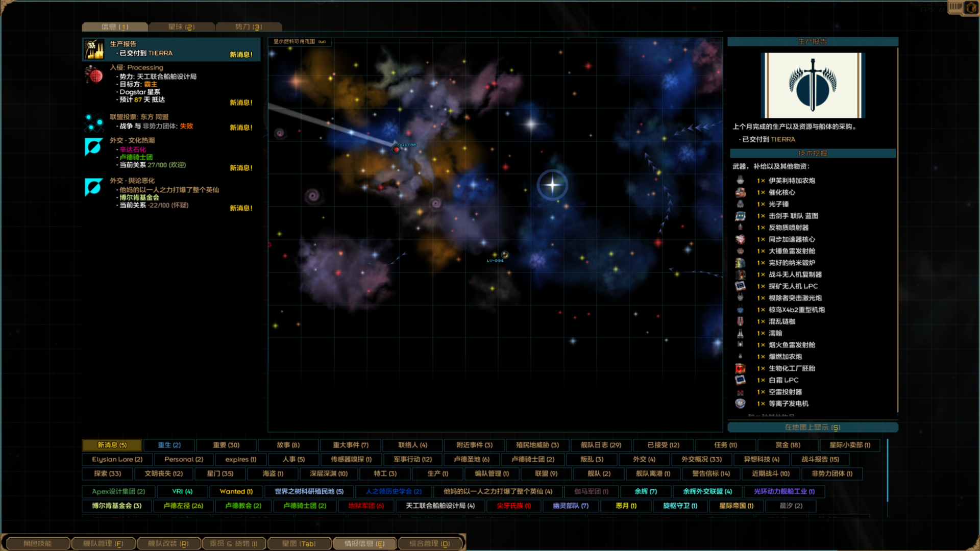Click the striped bar icon top-right
980x551 pixels.
point(955,7)
